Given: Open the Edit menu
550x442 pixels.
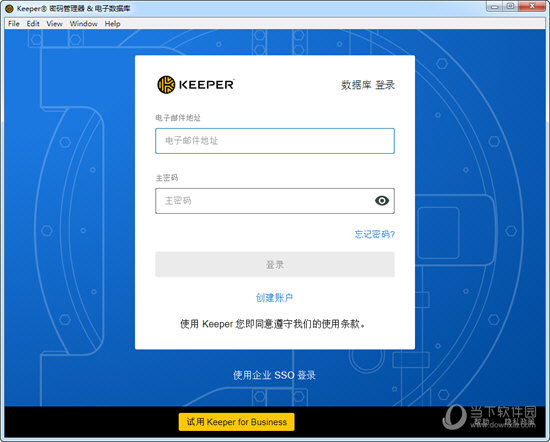Looking at the screenshot, I should click(33, 24).
